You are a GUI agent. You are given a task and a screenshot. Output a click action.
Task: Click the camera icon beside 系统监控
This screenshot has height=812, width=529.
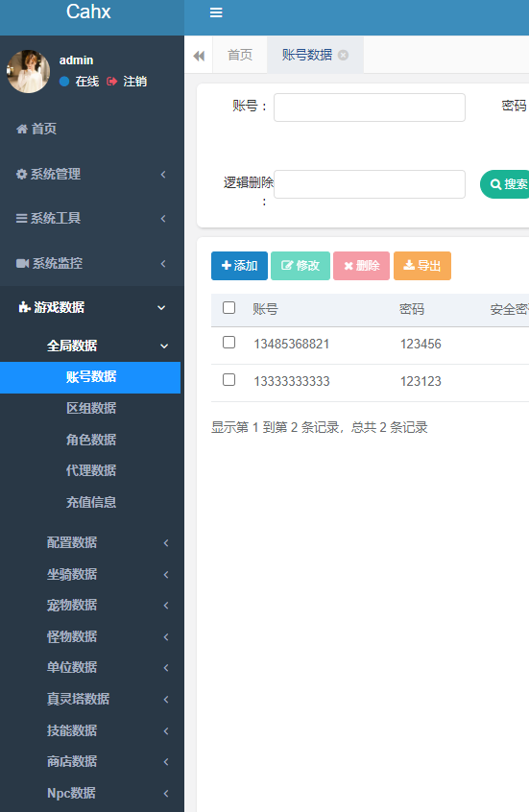tap(22, 264)
